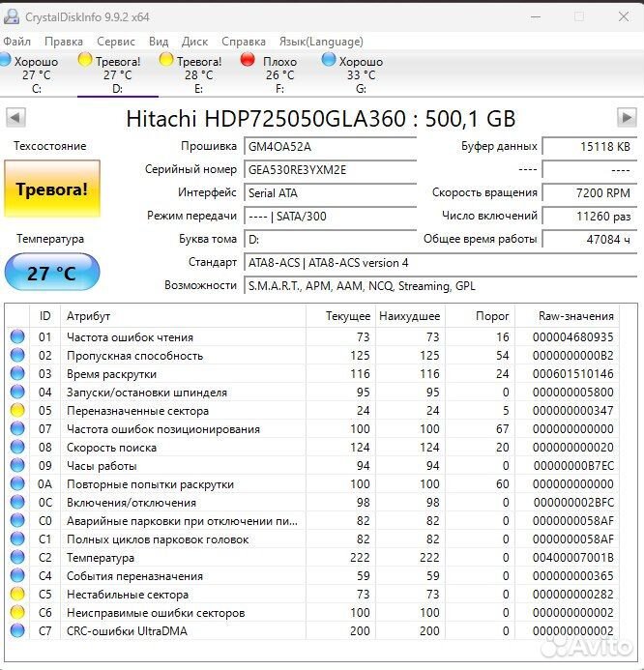Open the Вид menu
This screenshot has height=670, width=644.
point(159,42)
